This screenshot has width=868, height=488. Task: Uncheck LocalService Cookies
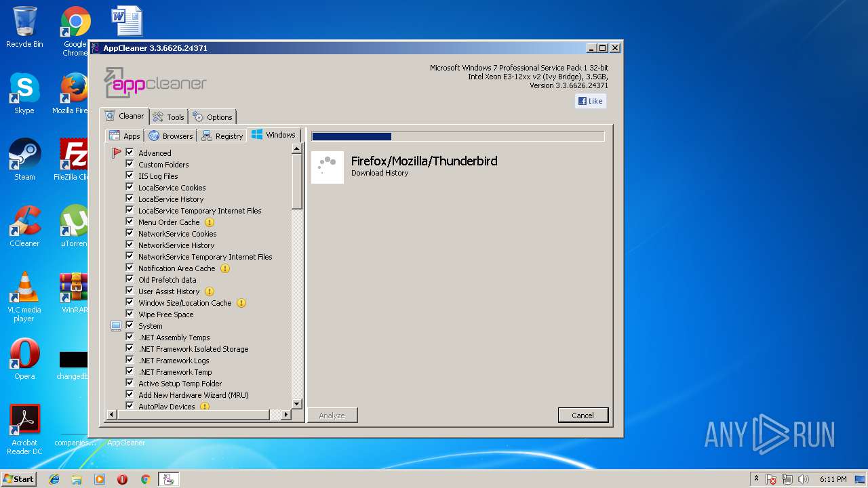[130, 187]
